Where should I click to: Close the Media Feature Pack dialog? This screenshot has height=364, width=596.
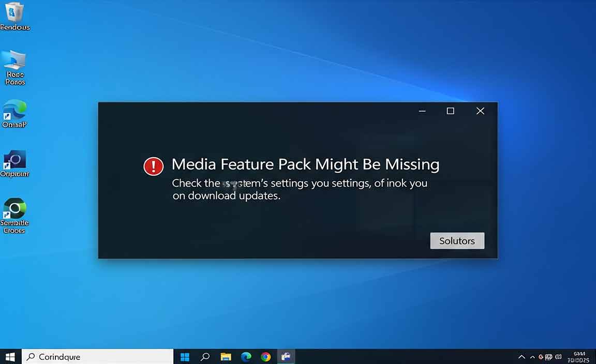click(x=480, y=111)
